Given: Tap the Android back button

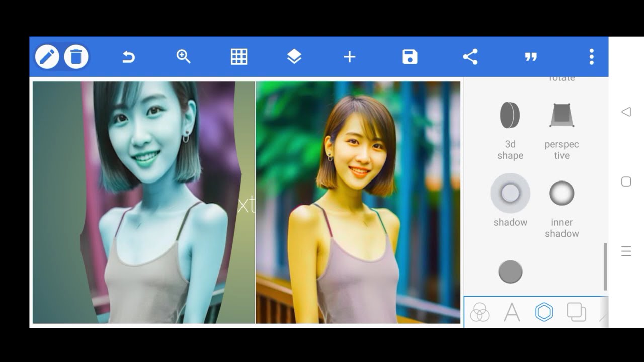Looking at the screenshot, I should (x=626, y=112).
